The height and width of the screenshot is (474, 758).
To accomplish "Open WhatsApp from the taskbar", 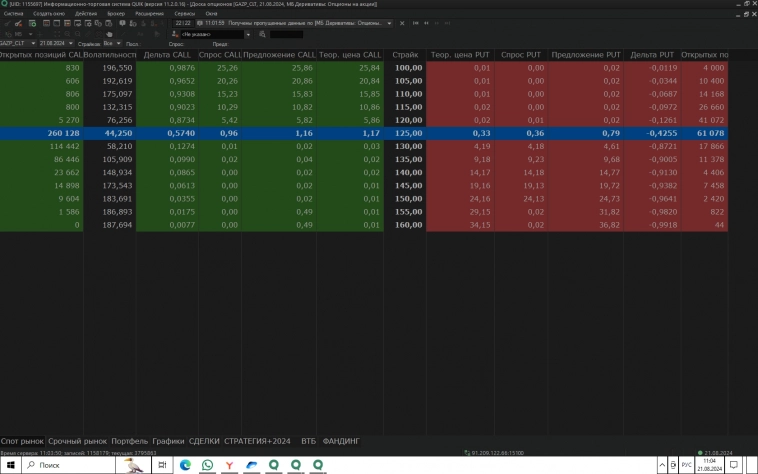I will (x=207, y=465).
